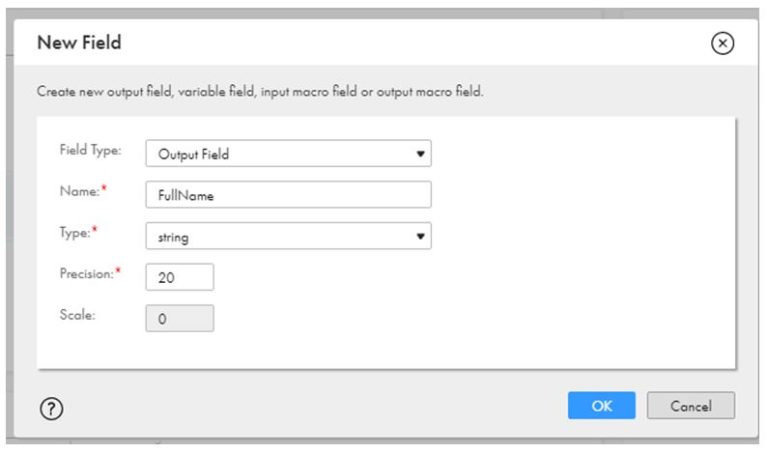Click the red asterisk next to Name
The width and height of the screenshot is (768, 453).
tap(103, 190)
